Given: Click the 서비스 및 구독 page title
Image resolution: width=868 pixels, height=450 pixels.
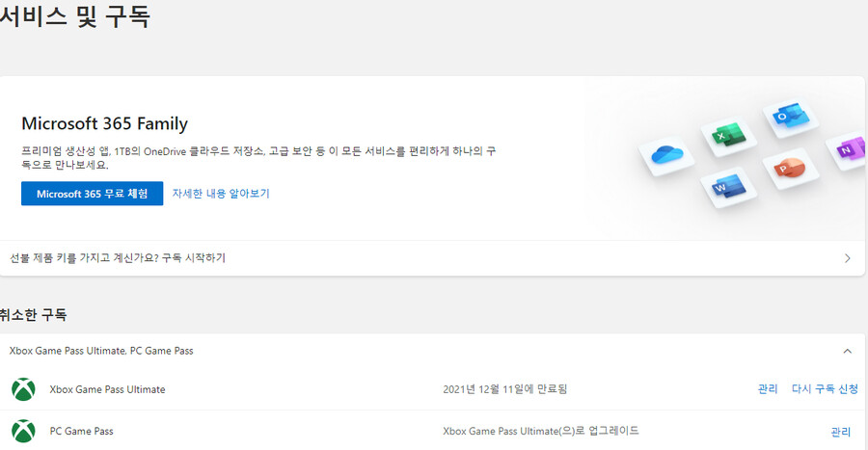Looking at the screenshot, I should (x=74, y=14).
